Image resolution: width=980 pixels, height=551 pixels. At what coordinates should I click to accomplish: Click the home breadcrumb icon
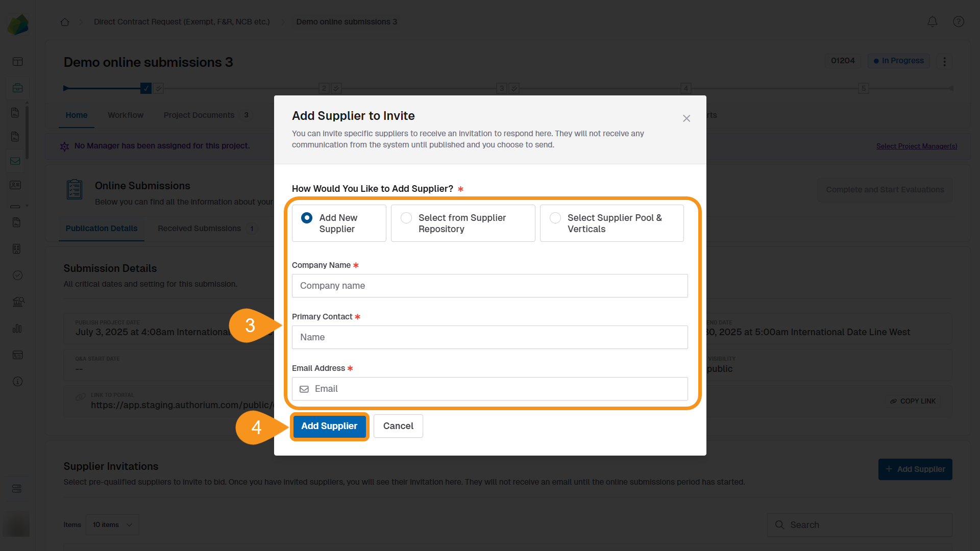click(x=65, y=22)
